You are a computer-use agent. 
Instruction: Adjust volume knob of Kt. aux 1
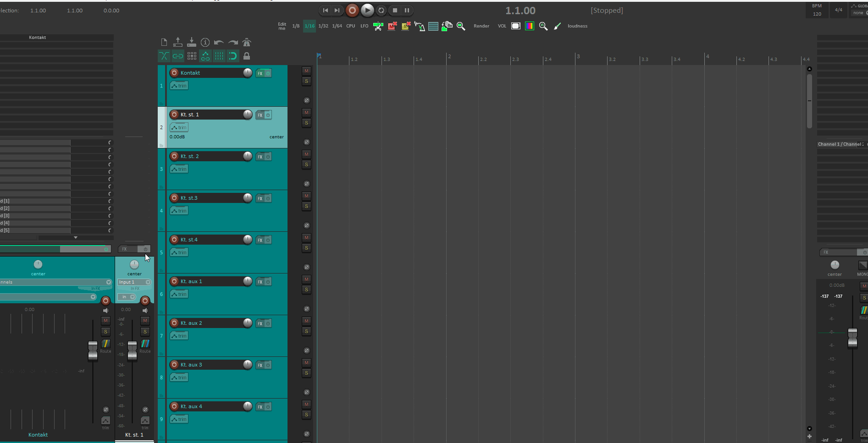pos(248,281)
